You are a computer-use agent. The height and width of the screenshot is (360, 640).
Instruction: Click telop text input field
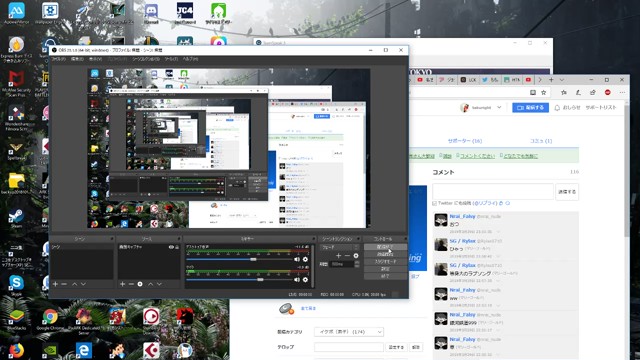[x=349, y=347]
